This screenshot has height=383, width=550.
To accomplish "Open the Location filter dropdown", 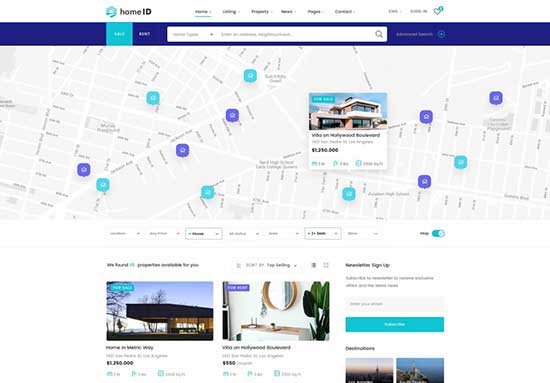I will click(x=125, y=234).
